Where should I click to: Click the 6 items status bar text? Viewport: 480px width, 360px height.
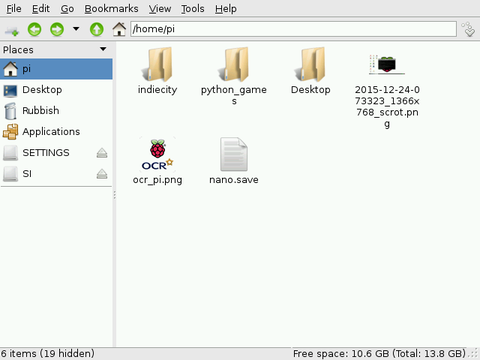(x=47, y=353)
